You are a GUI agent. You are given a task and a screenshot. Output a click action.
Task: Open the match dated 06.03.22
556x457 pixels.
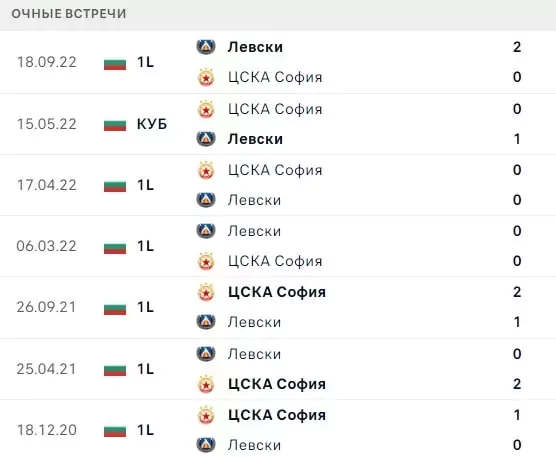tap(46, 246)
